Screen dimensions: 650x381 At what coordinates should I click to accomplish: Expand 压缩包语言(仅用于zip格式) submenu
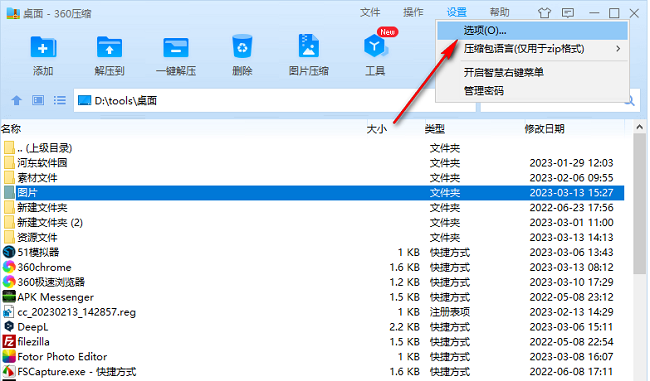click(533, 49)
